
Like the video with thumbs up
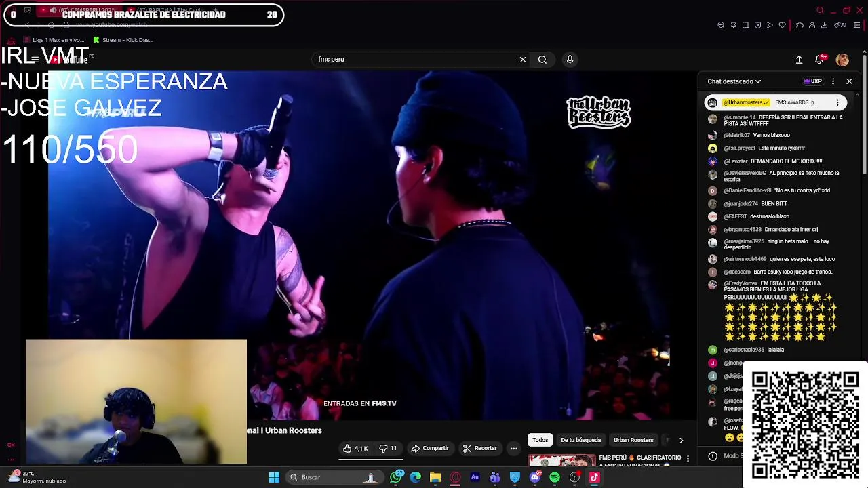tap(355, 448)
